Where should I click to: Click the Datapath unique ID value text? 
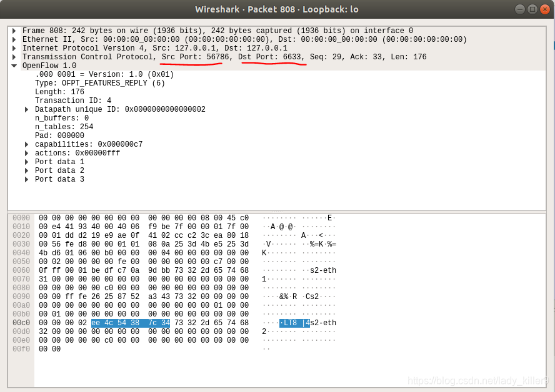pyautogui.click(x=165, y=109)
